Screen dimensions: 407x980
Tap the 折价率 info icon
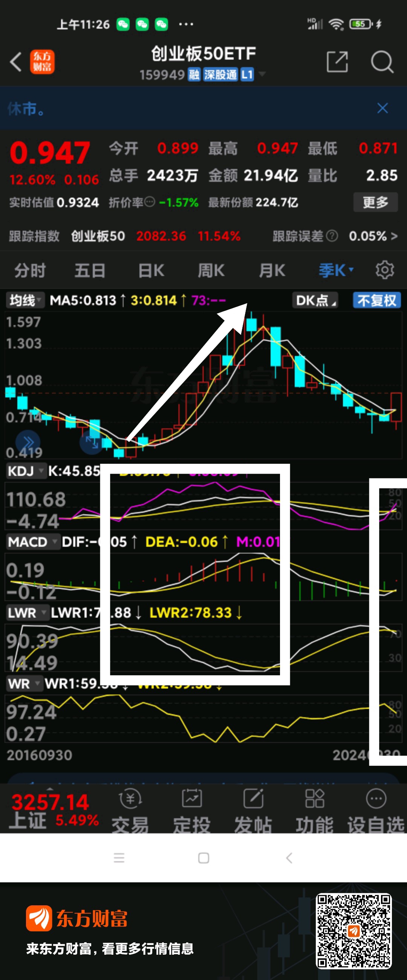[x=150, y=202]
